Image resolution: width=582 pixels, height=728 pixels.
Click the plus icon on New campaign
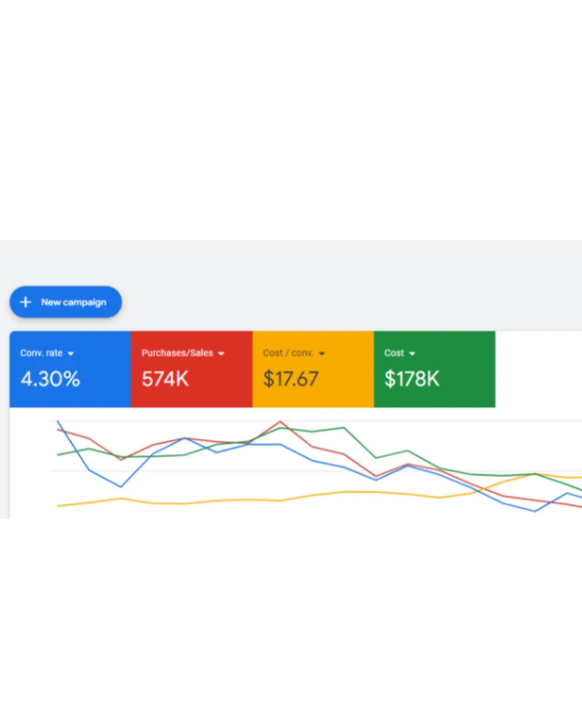click(25, 302)
